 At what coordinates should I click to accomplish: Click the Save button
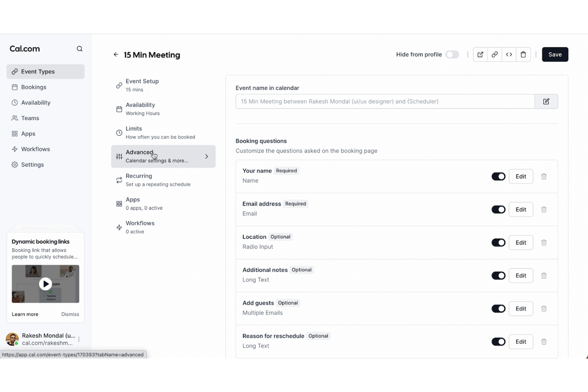click(x=555, y=54)
